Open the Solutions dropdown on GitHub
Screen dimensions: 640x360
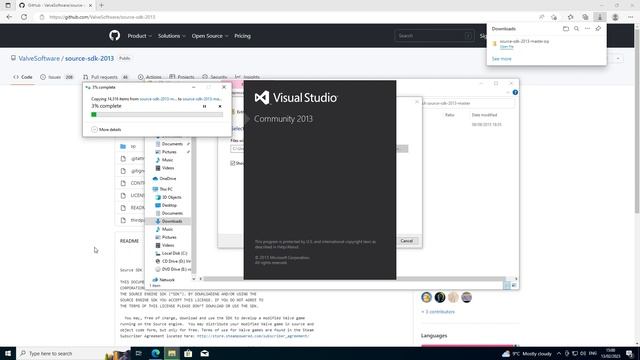pos(171,36)
